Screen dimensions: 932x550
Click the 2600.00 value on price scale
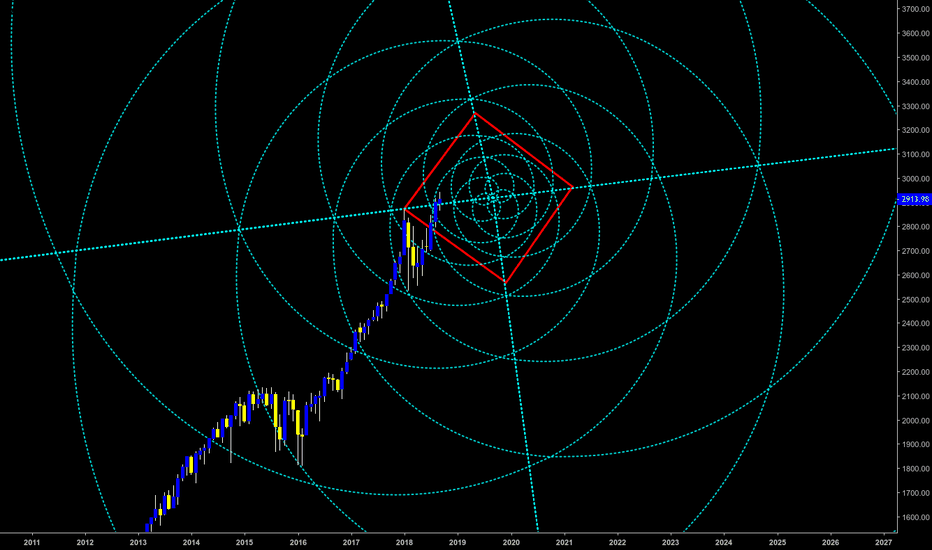(x=915, y=275)
